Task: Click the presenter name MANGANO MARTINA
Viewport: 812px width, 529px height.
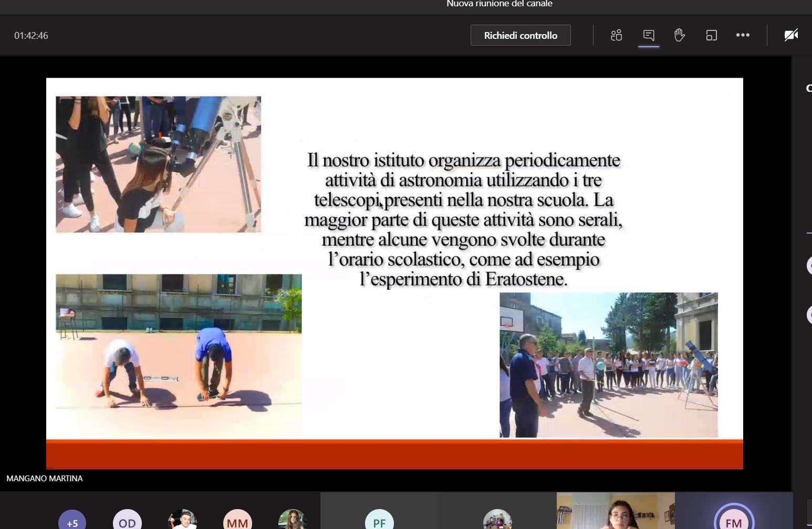Action: (x=45, y=479)
